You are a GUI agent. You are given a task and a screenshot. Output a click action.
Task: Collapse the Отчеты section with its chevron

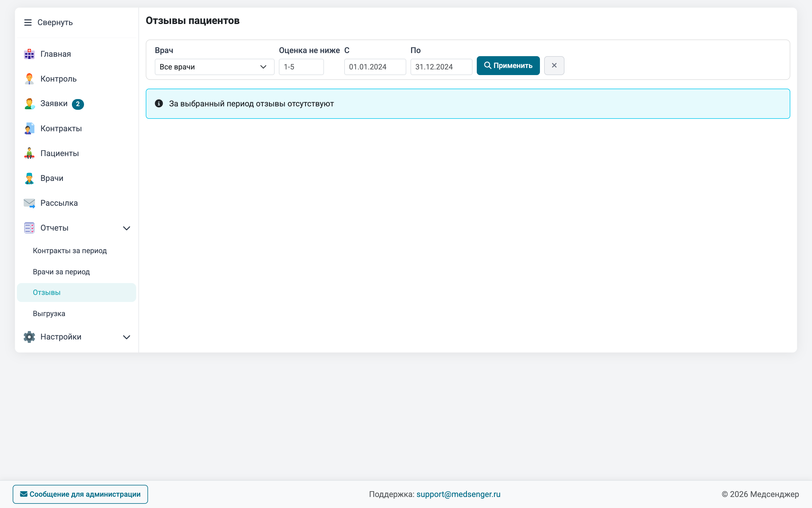click(127, 228)
